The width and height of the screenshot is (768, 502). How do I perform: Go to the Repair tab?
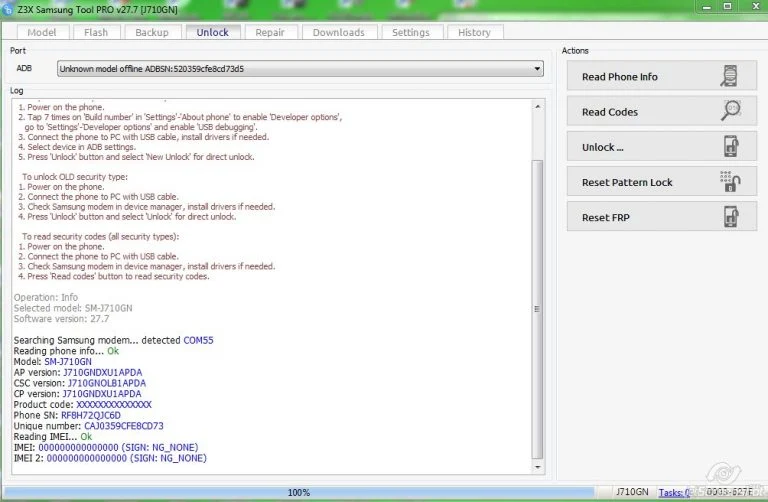click(270, 32)
